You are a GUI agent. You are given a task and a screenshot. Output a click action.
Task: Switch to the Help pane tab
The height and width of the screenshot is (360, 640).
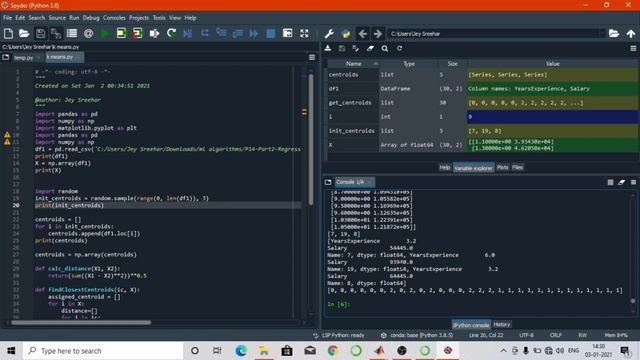[x=444, y=167]
